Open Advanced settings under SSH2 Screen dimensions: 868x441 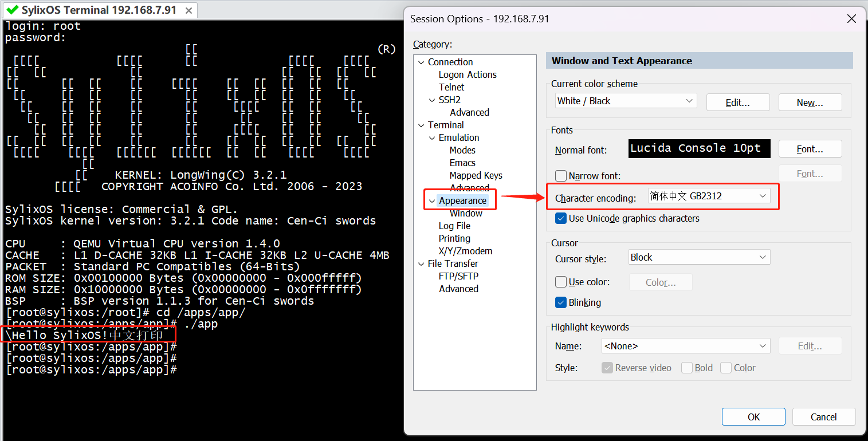(x=469, y=112)
